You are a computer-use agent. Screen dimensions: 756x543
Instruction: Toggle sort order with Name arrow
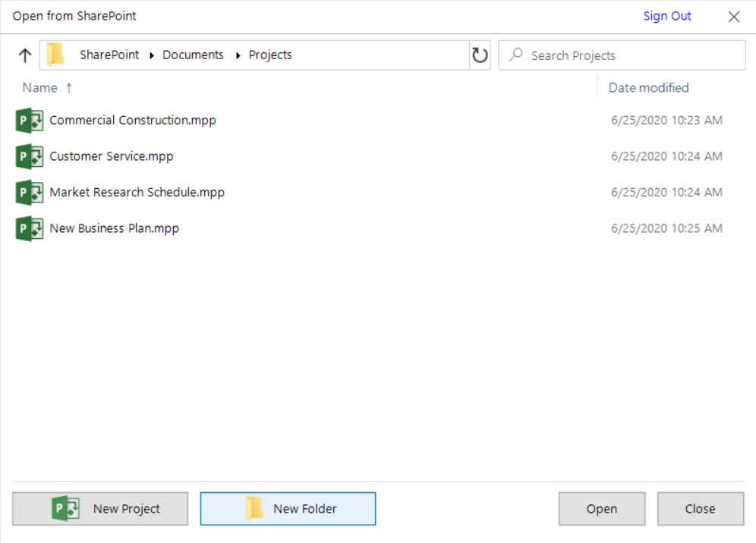[69, 88]
